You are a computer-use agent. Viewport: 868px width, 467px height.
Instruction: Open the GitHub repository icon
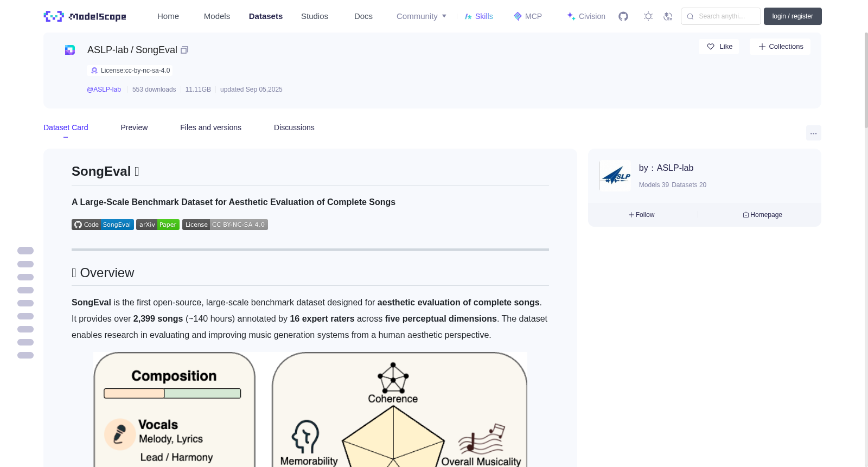click(623, 16)
